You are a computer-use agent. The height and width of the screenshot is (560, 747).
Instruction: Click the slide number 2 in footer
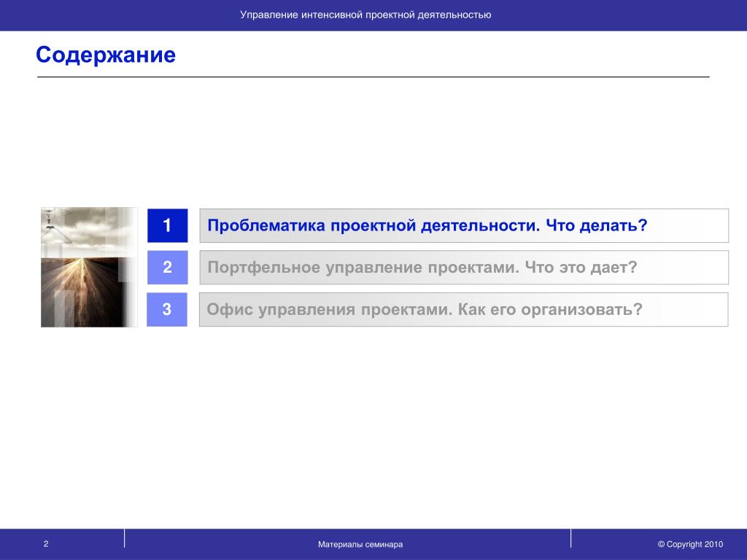46,544
